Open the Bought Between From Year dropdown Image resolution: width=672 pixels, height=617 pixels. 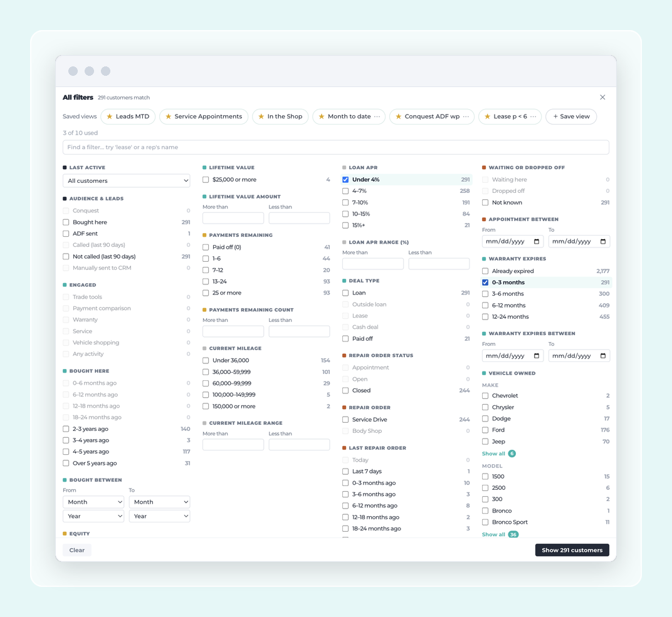click(93, 516)
